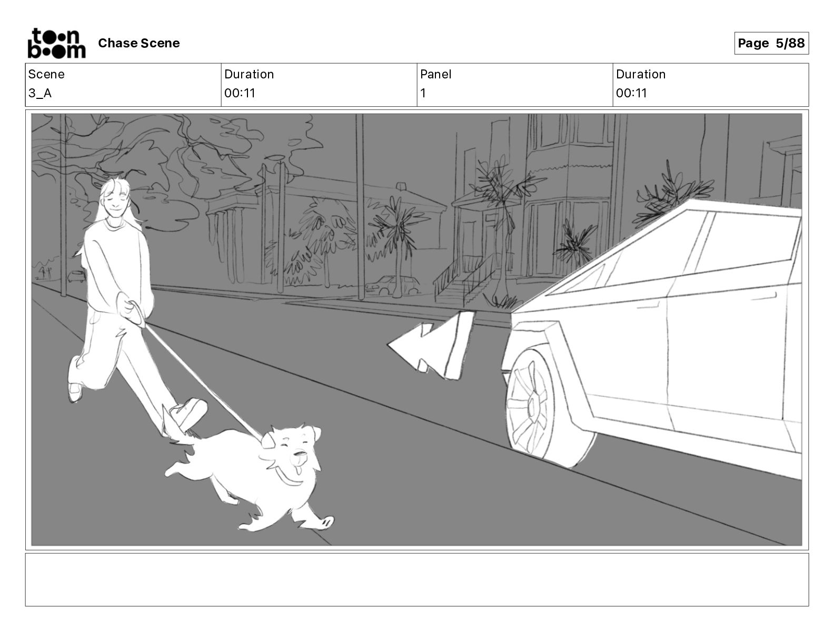Click the storyboard panel drawing thumbnail
This screenshot has width=834, height=644.
(x=416, y=329)
